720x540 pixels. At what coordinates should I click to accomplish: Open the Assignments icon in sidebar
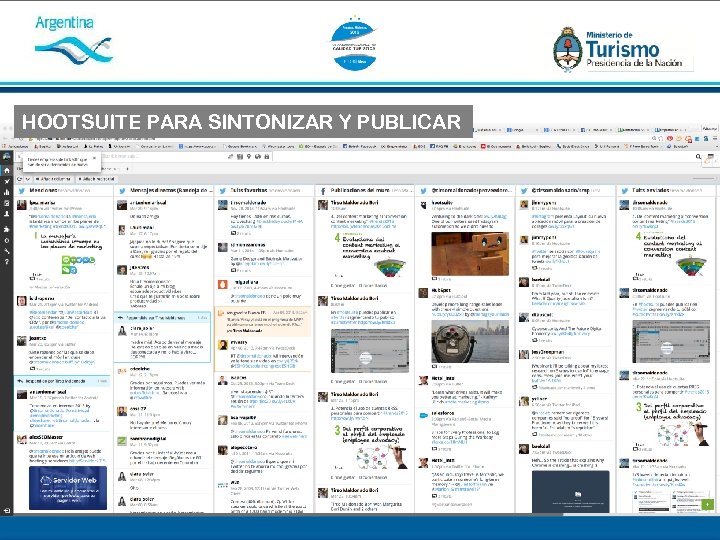click(x=6, y=203)
